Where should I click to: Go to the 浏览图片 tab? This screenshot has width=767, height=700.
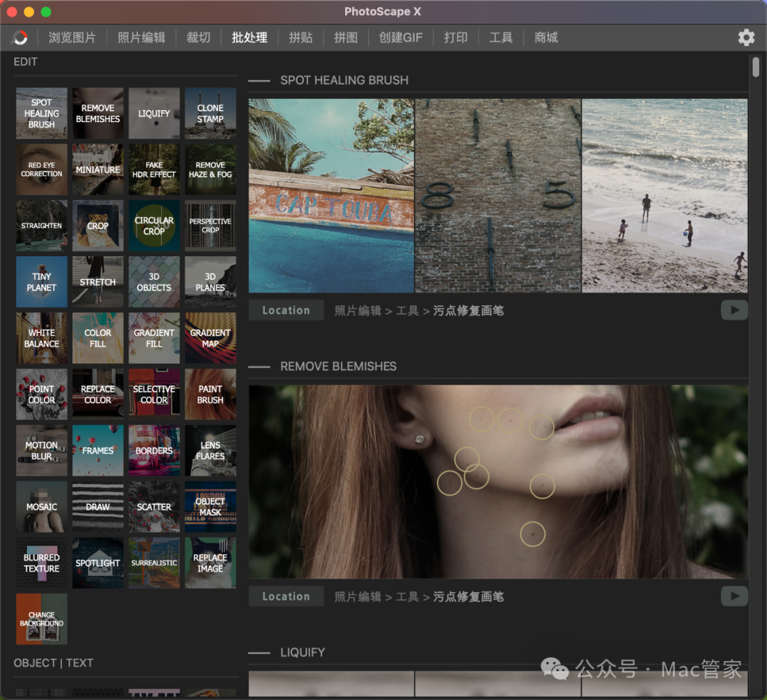point(72,38)
